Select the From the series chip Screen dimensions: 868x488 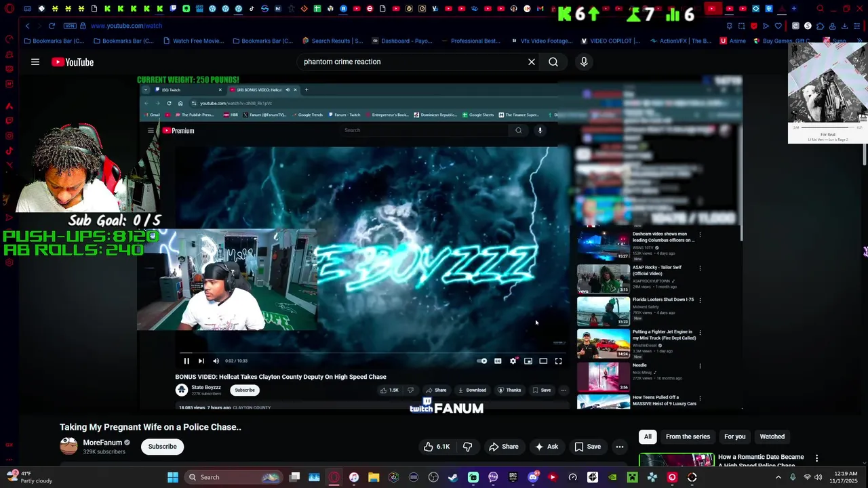[x=688, y=436]
